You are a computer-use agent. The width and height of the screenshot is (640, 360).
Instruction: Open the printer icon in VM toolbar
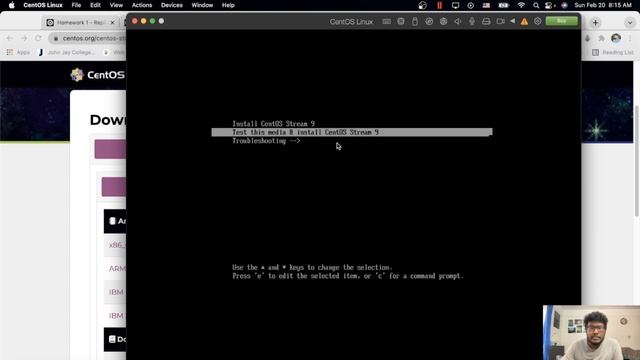point(486,21)
